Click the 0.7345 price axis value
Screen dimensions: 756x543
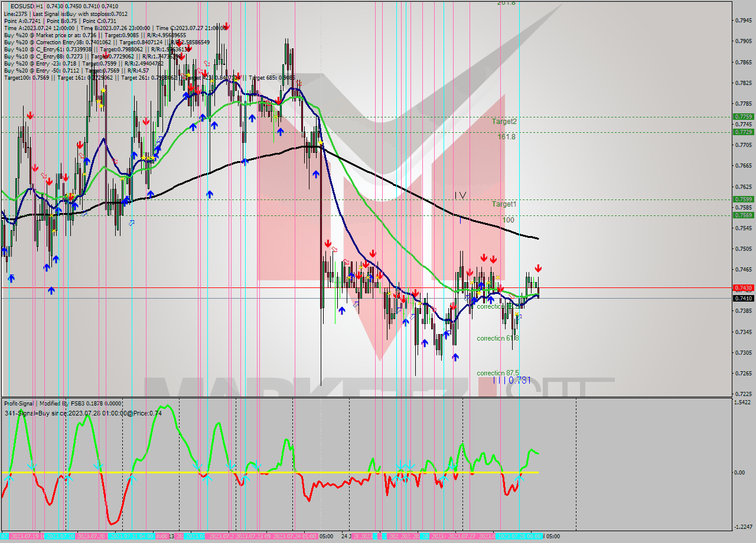click(743, 332)
